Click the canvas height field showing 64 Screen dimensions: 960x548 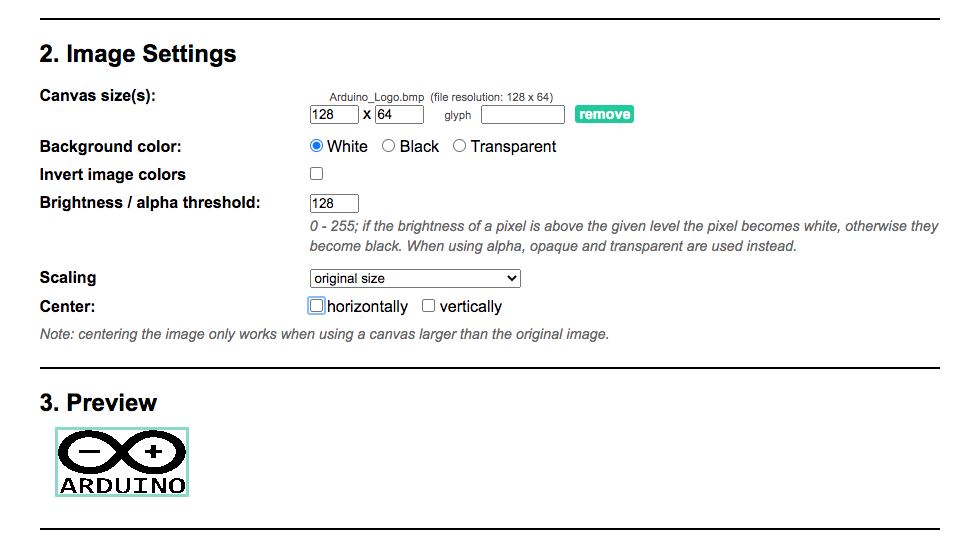point(399,114)
